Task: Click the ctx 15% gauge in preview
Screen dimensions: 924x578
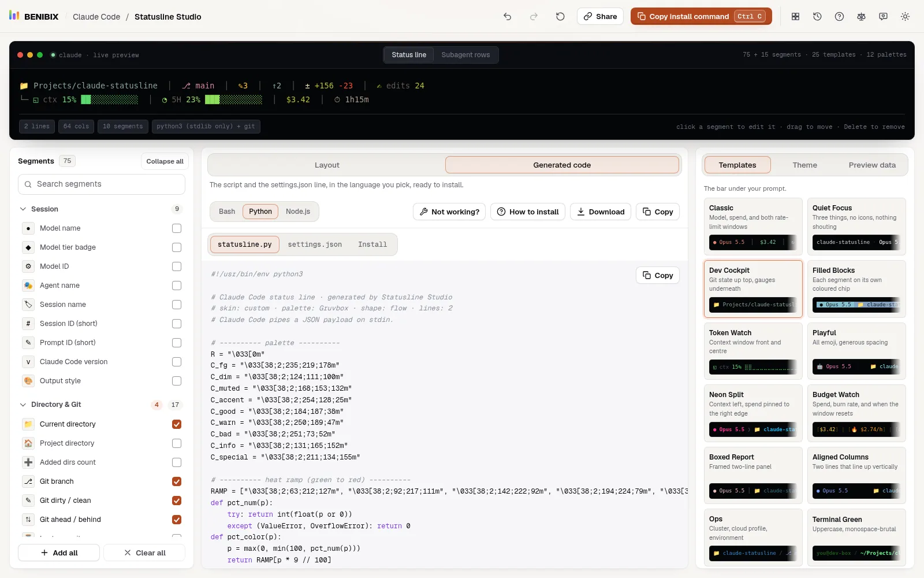Action: click(85, 99)
